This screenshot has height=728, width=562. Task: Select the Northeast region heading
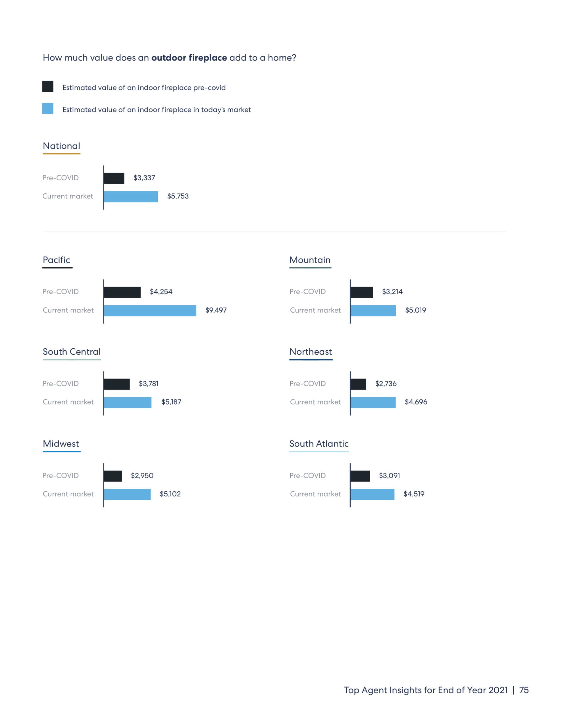pyautogui.click(x=311, y=352)
